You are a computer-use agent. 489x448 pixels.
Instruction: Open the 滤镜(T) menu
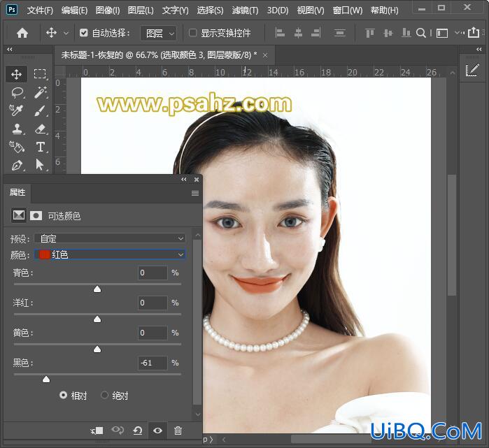pos(245,10)
